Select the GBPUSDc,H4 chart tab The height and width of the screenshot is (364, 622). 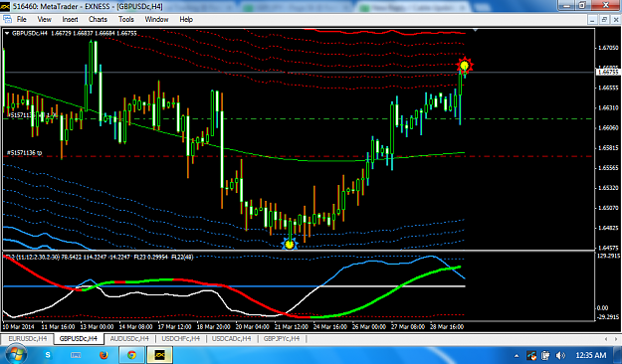tap(79, 338)
